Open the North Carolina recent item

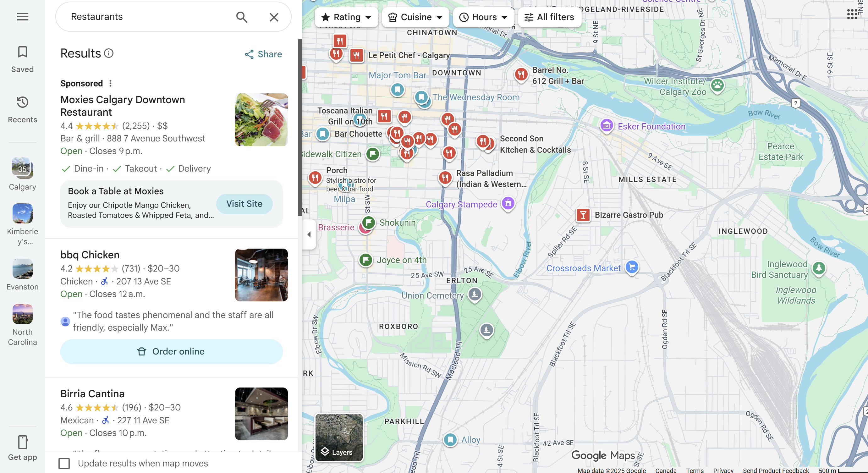tap(23, 325)
